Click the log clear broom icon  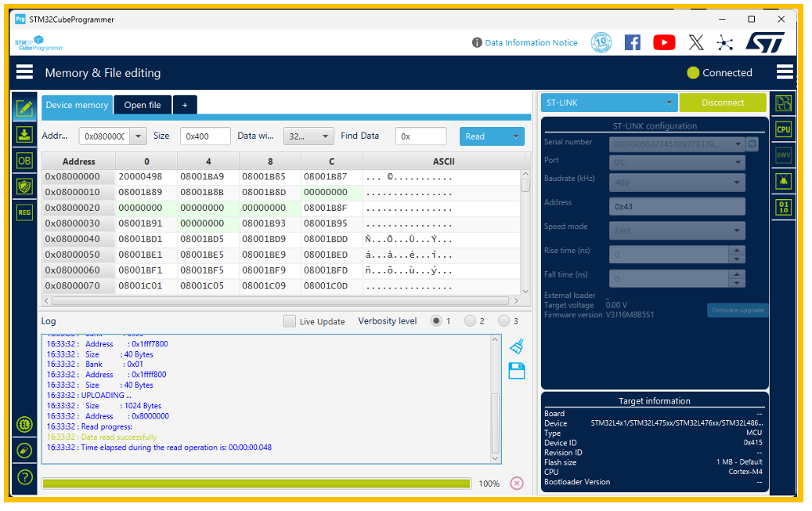(x=517, y=346)
